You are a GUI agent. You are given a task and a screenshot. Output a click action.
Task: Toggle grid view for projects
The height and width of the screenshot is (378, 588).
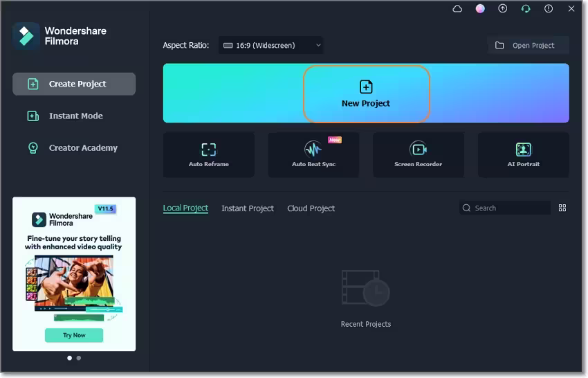562,208
